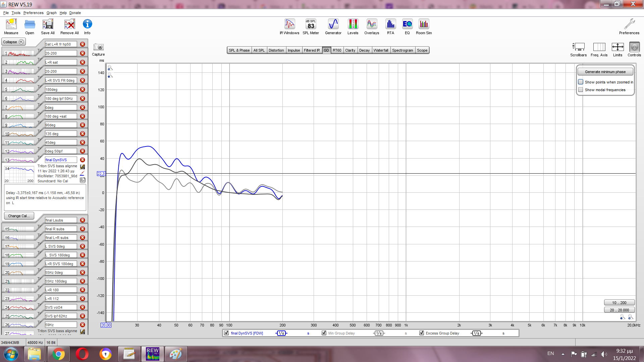Enable Show modal frequencies checkbox
644x362 pixels.
tap(581, 90)
